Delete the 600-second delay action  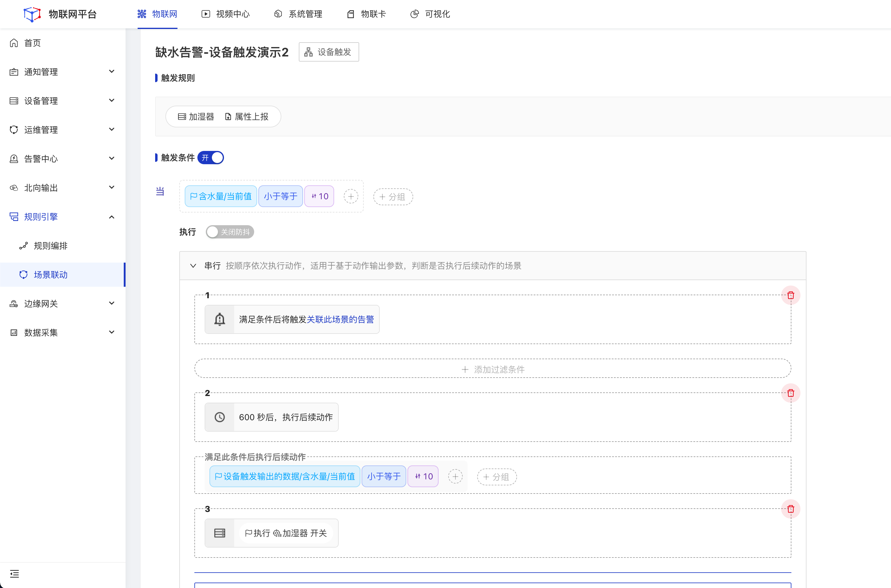pyautogui.click(x=790, y=393)
